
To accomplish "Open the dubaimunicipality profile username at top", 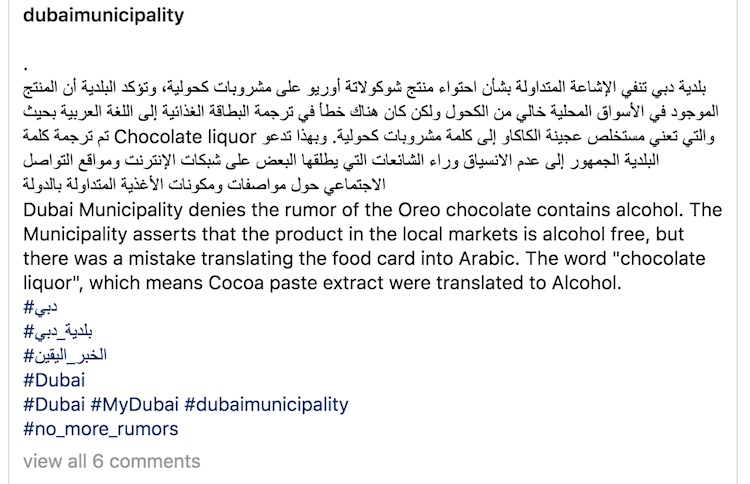I will (x=102, y=15).
